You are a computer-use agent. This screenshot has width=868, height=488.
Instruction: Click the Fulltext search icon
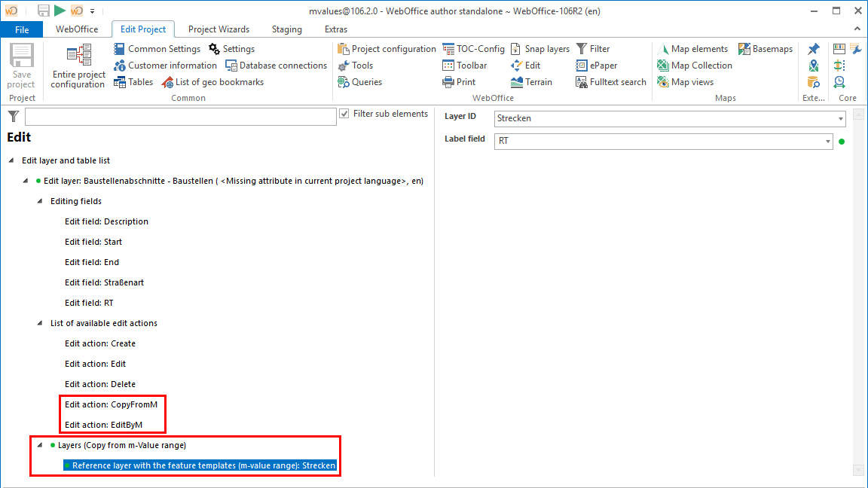point(610,81)
